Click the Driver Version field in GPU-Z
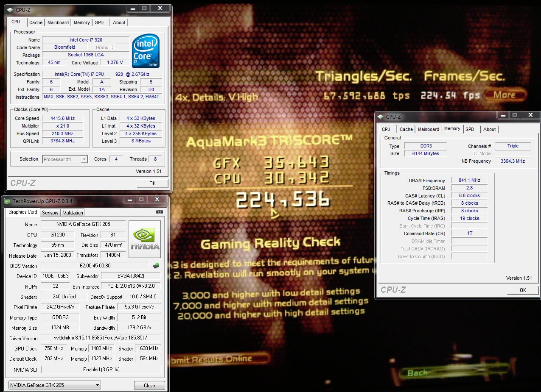Screen dimensions: 541x392 tap(101, 338)
